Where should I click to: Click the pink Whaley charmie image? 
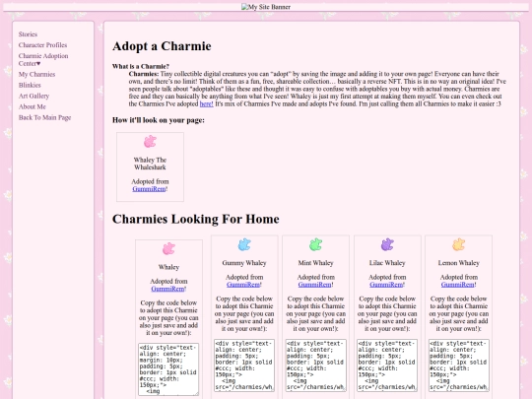tap(168, 249)
